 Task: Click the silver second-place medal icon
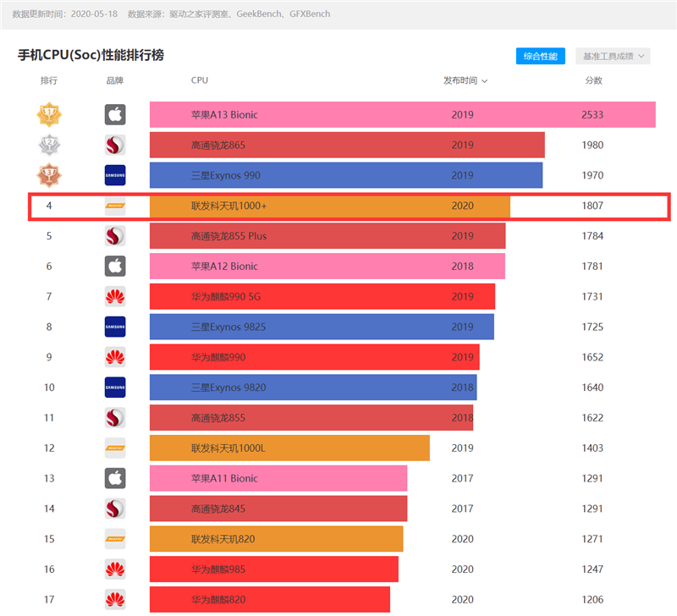49,145
